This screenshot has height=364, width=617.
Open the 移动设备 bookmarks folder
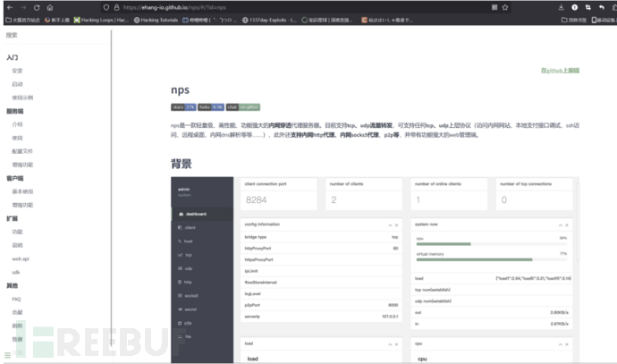(x=604, y=20)
